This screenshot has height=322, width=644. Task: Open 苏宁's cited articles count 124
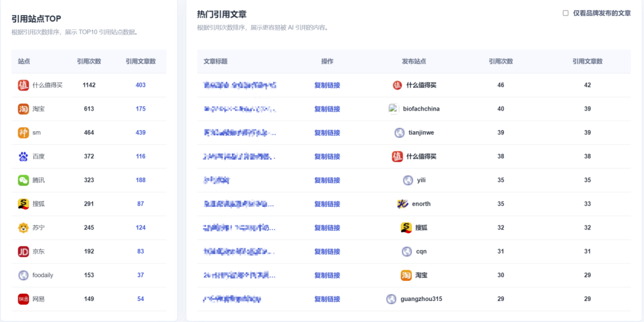coord(141,228)
